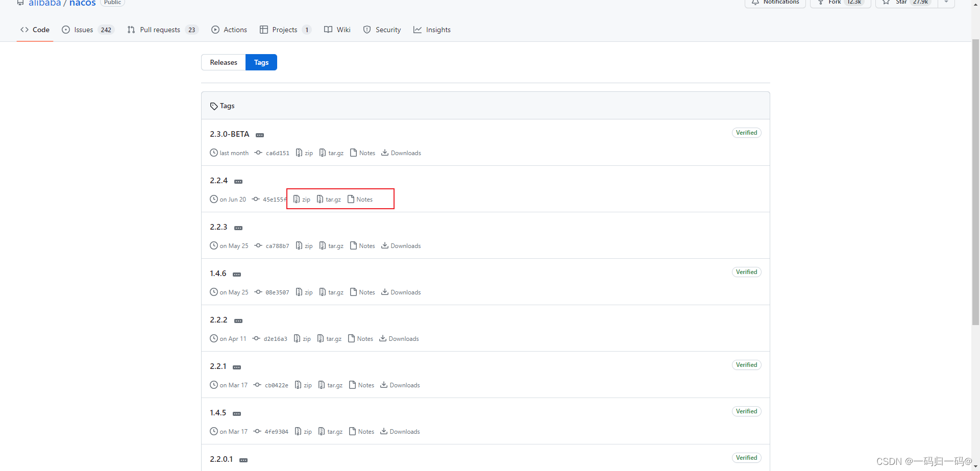The width and height of the screenshot is (980, 471).
Task: Download tar.gz for tag 2.2.3
Action: pos(331,245)
